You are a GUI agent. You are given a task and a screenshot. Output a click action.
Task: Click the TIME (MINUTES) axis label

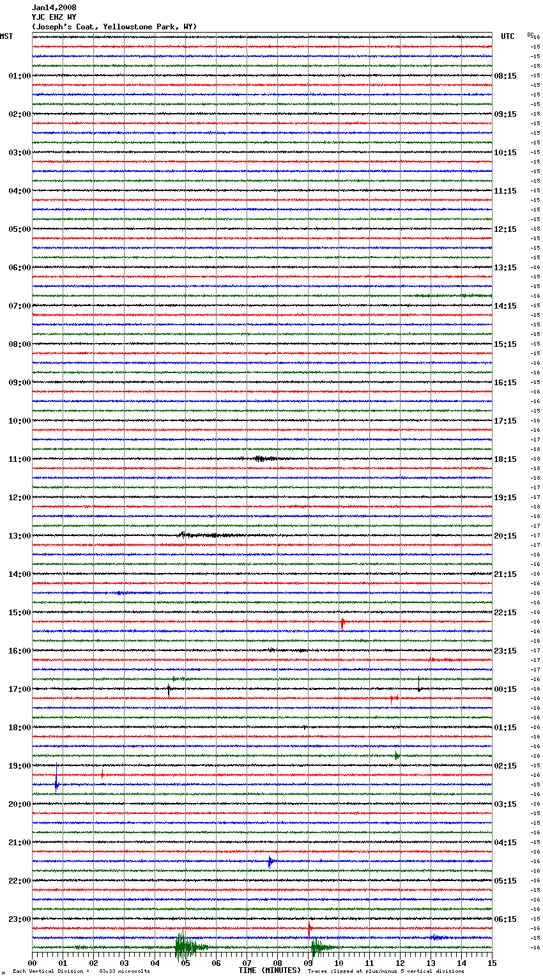point(270,970)
